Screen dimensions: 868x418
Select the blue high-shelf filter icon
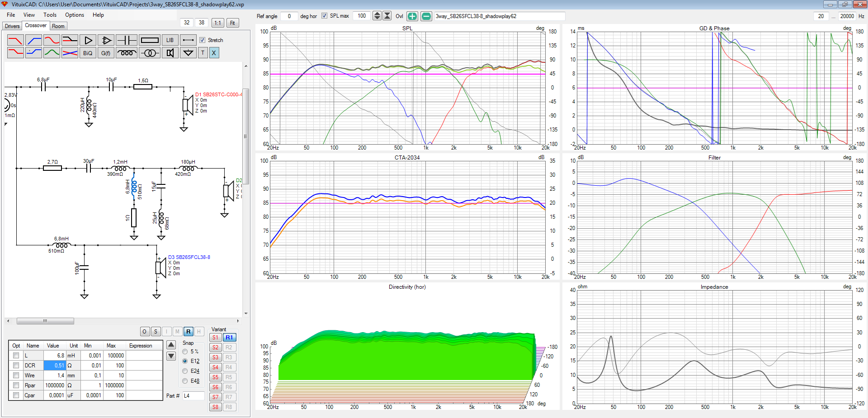[x=34, y=53]
